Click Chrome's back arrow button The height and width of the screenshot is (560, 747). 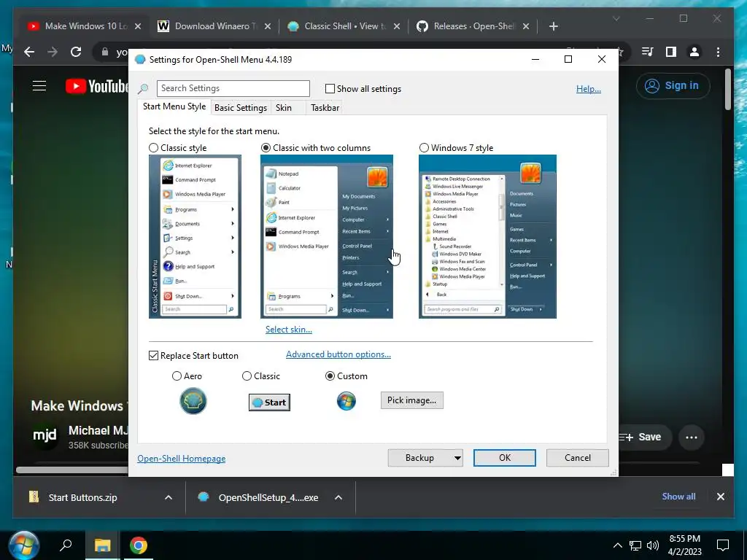coord(29,52)
